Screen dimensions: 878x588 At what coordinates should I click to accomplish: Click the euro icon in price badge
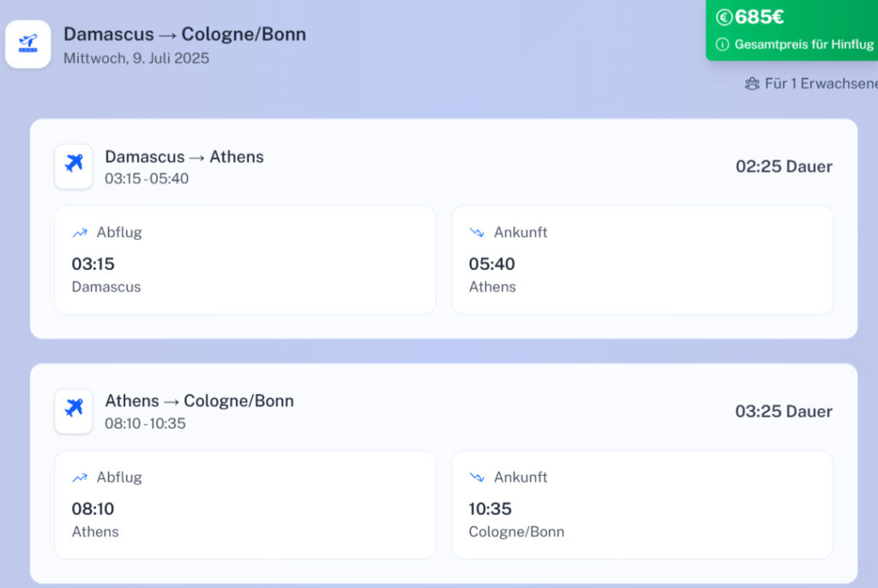(725, 17)
